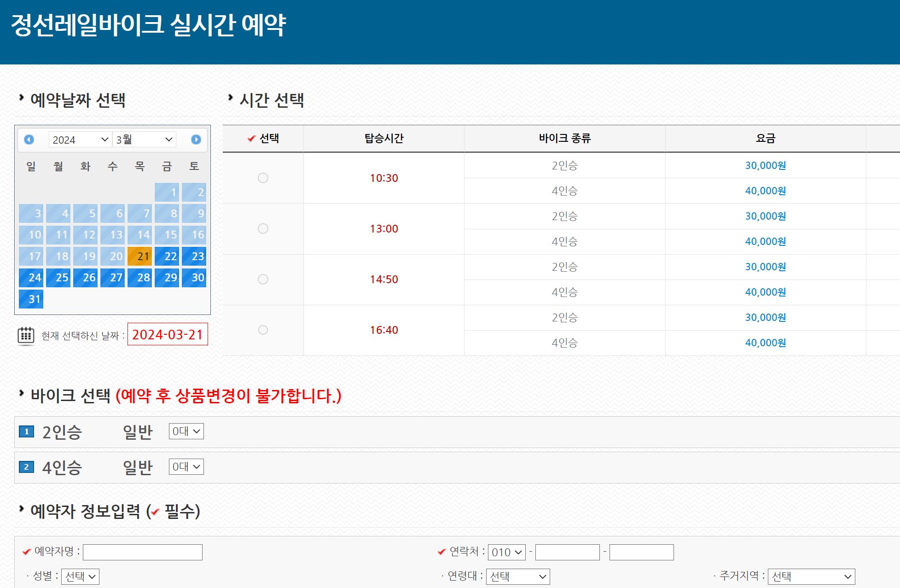Click the 30,000원 price link for 10:30
This screenshot has width=900, height=588.
tap(765, 166)
